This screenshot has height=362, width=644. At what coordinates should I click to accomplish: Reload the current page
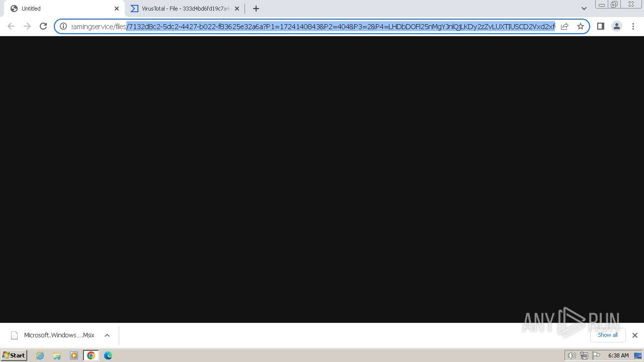point(43,26)
